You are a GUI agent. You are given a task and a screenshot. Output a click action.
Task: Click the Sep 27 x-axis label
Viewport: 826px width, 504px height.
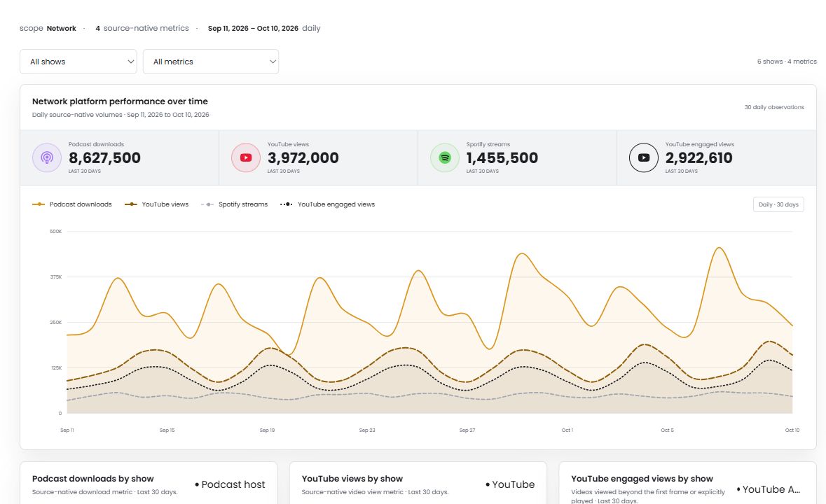pos(467,430)
